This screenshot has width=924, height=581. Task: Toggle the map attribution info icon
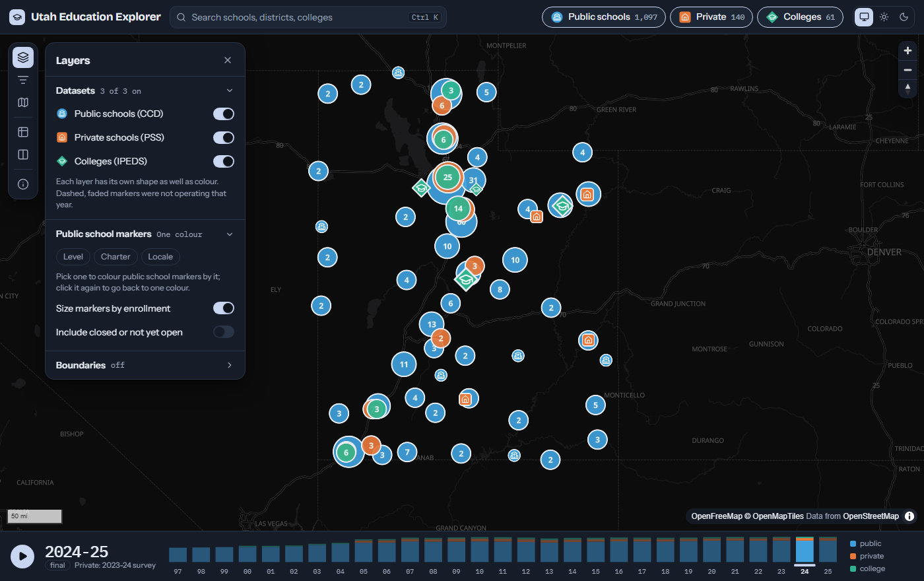tap(909, 516)
